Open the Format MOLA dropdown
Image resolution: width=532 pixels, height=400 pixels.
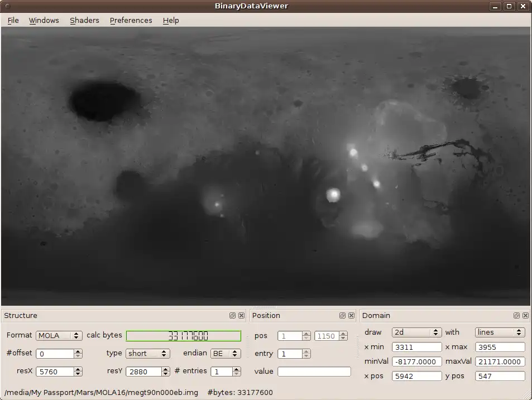pos(59,336)
